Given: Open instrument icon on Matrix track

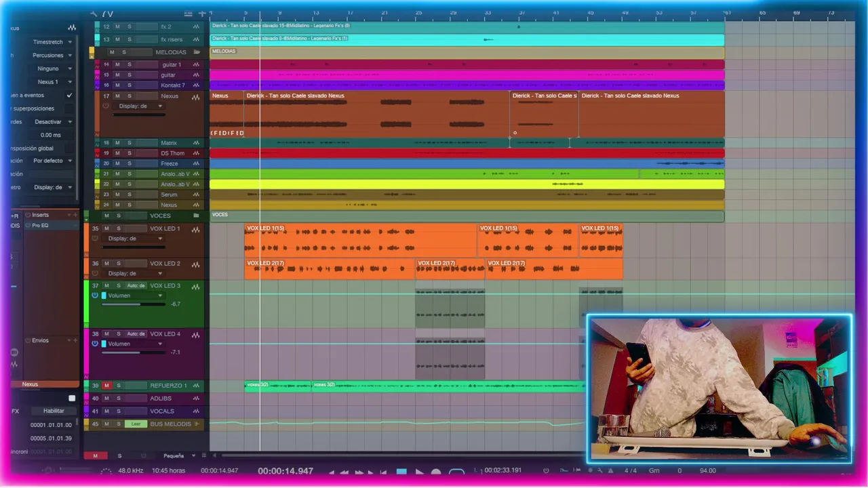Looking at the screenshot, I should pos(196,143).
